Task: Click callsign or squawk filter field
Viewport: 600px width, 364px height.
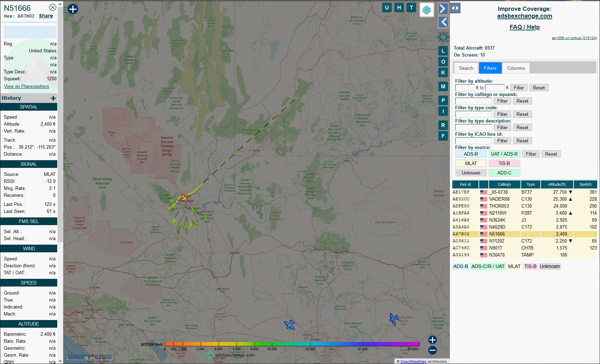Action: tap(473, 101)
